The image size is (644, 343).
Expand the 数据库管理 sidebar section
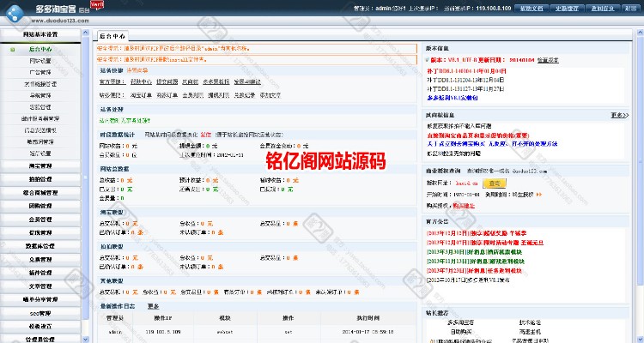[x=40, y=245]
